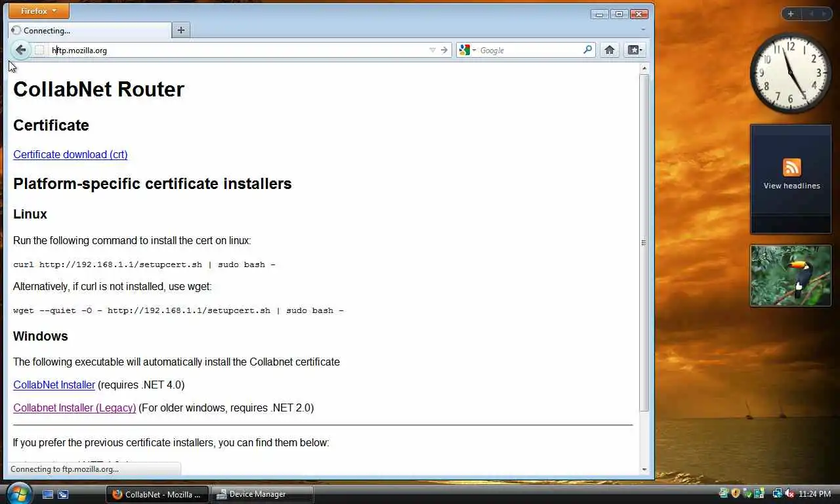Switch to Device Manager taskbar button
840x504 pixels.
pos(262,494)
